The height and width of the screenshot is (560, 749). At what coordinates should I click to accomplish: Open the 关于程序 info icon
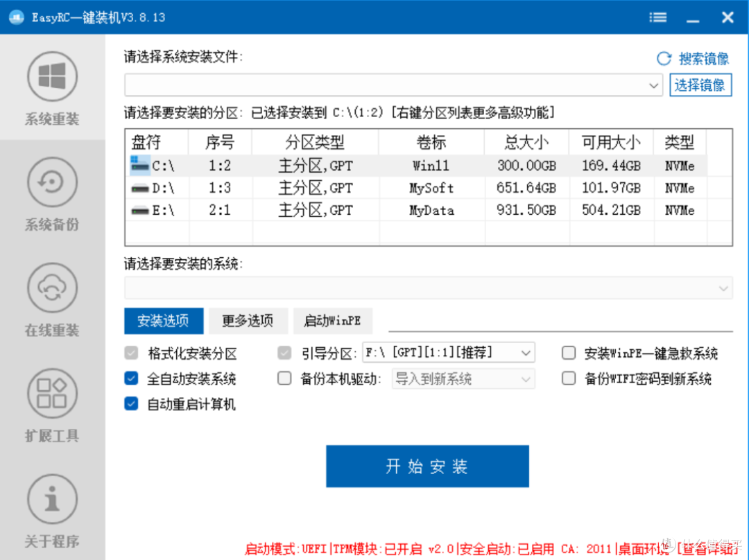pyautogui.click(x=52, y=499)
